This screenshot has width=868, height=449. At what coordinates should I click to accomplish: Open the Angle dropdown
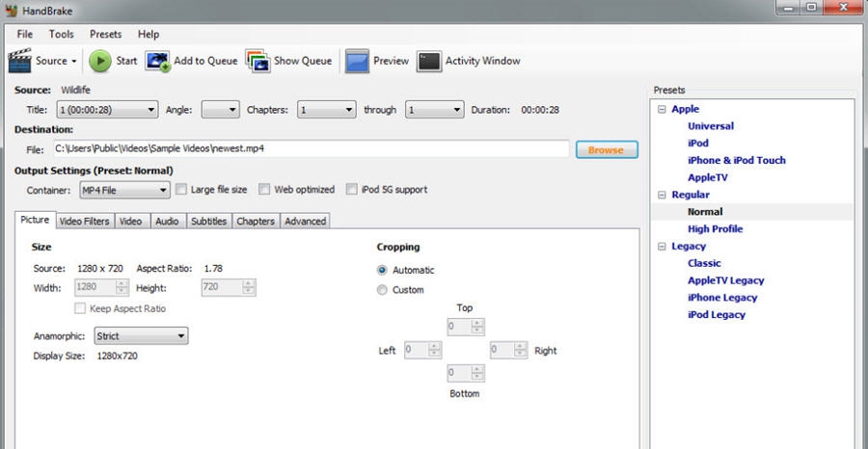[x=220, y=110]
